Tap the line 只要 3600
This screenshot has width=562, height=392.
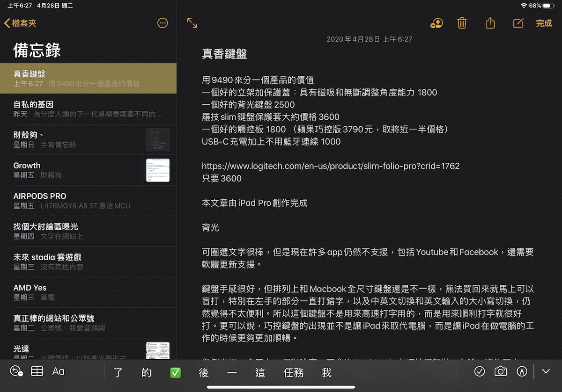tap(222, 178)
